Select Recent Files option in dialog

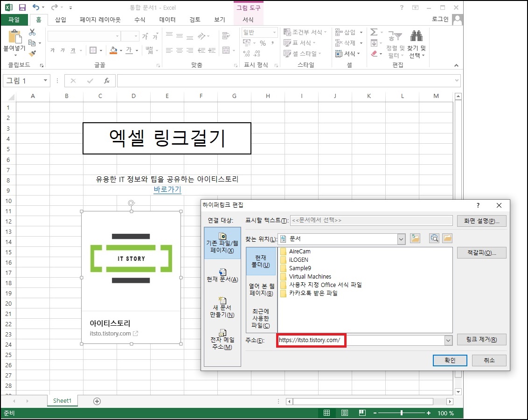pyautogui.click(x=261, y=318)
